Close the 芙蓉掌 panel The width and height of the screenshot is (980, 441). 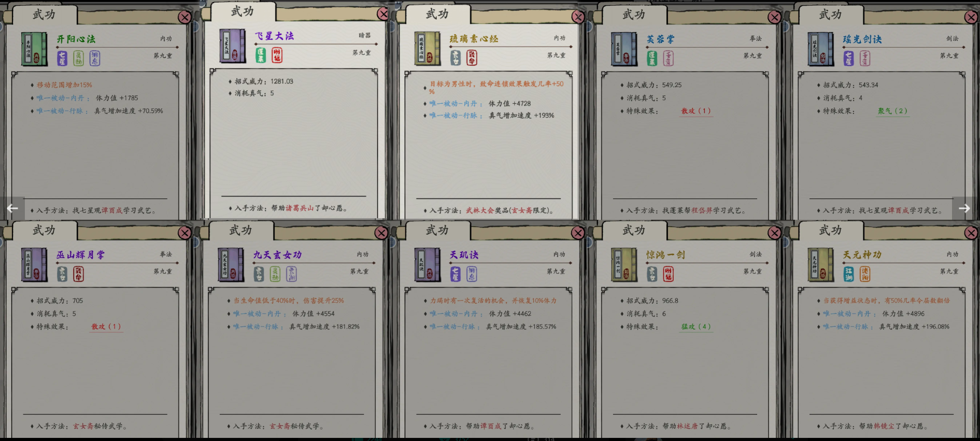click(x=774, y=17)
